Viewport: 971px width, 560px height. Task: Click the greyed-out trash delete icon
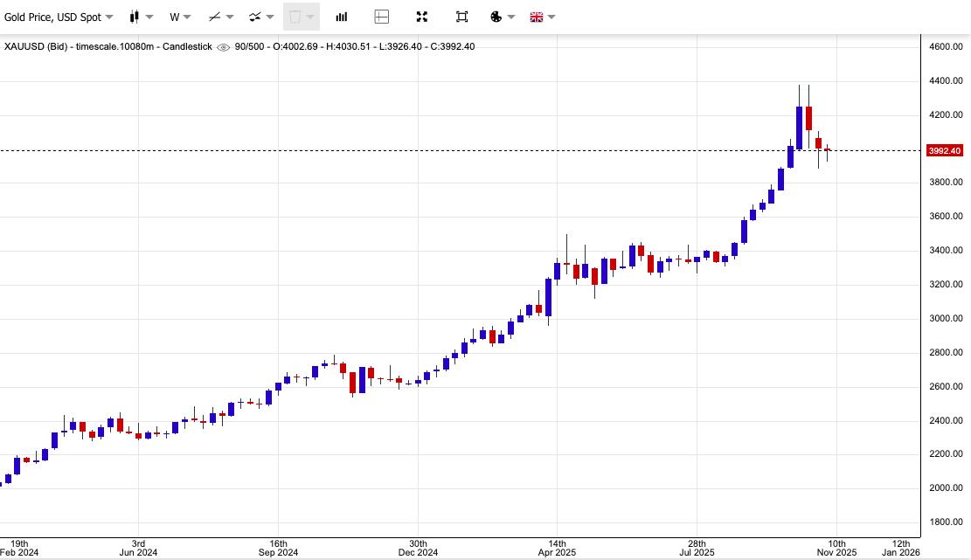[x=295, y=17]
